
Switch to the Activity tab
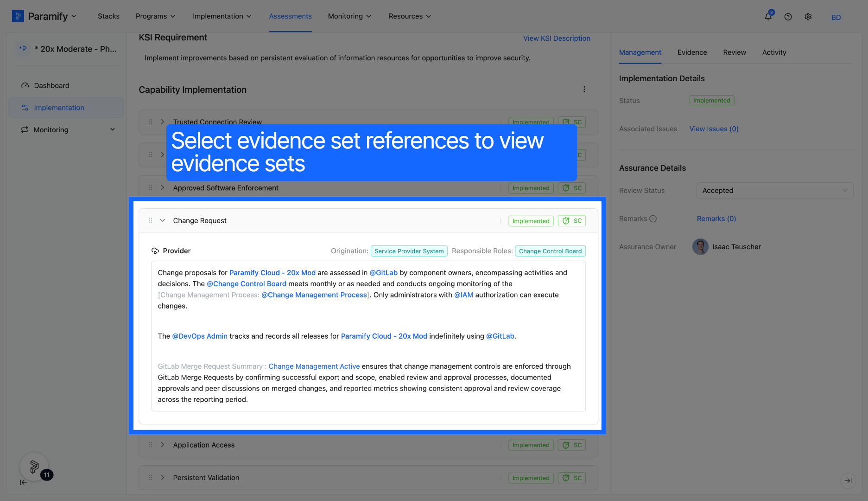click(x=774, y=52)
